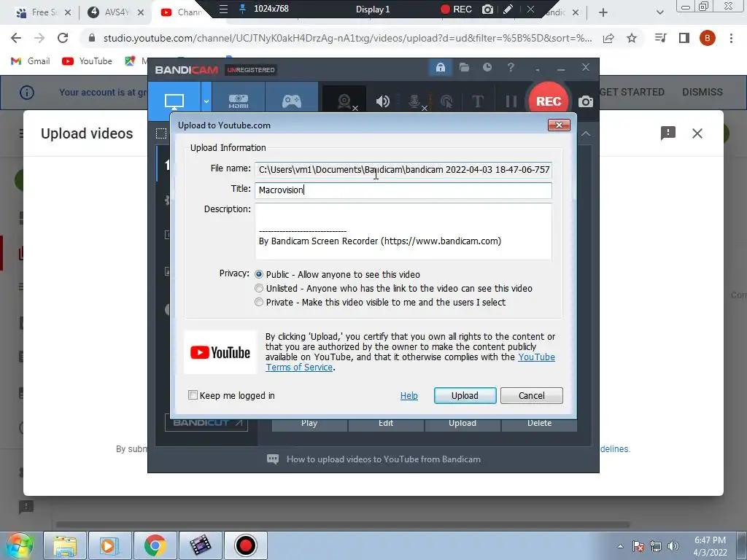Reload the YouTube Studio page
Viewport: 747px width, 560px height.
(x=63, y=38)
